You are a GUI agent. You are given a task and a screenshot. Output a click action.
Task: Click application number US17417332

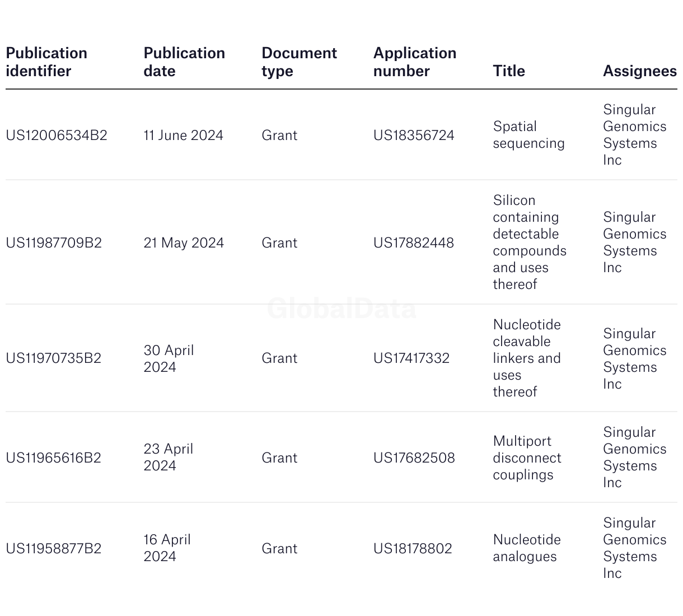pyautogui.click(x=411, y=358)
